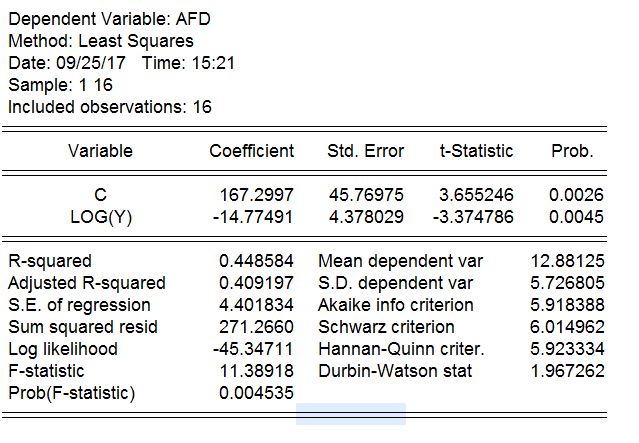Click the LOG(Y) coefficient -14.77491
The width and height of the screenshot is (639, 443).
click(x=254, y=217)
